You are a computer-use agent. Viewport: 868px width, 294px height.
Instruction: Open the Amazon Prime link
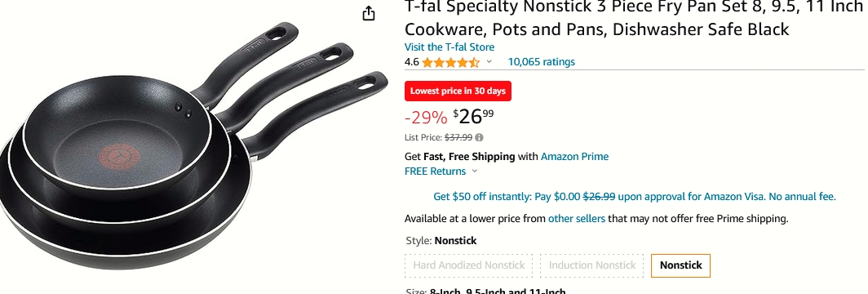pyautogui.click(x=574, y=157)
